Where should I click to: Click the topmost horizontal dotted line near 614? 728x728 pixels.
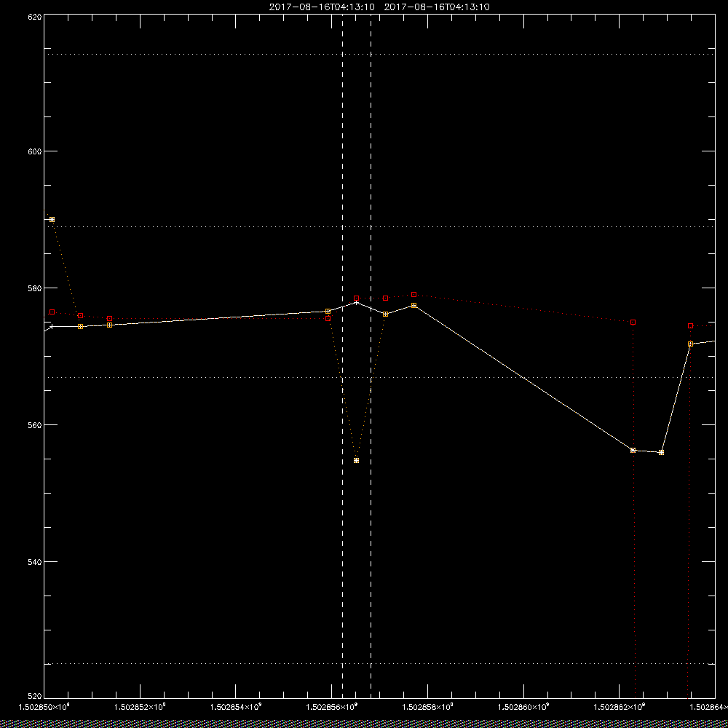(379, 55)
